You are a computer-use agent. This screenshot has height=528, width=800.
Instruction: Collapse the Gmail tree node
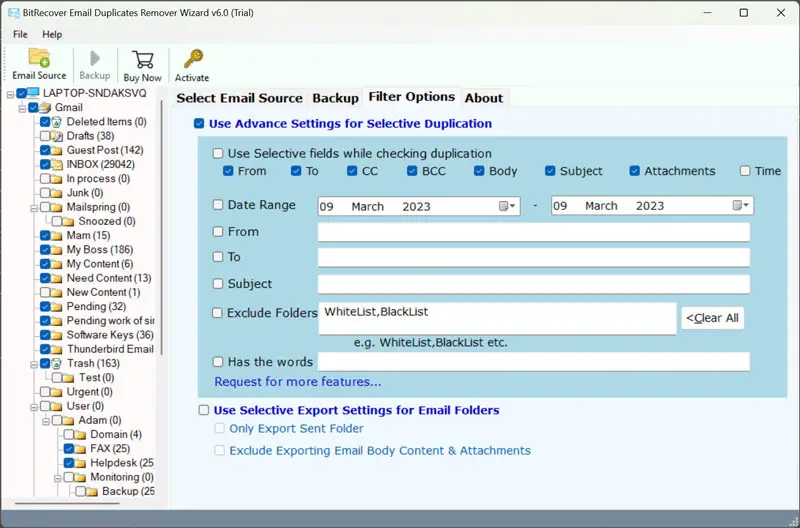coord(22,108)
